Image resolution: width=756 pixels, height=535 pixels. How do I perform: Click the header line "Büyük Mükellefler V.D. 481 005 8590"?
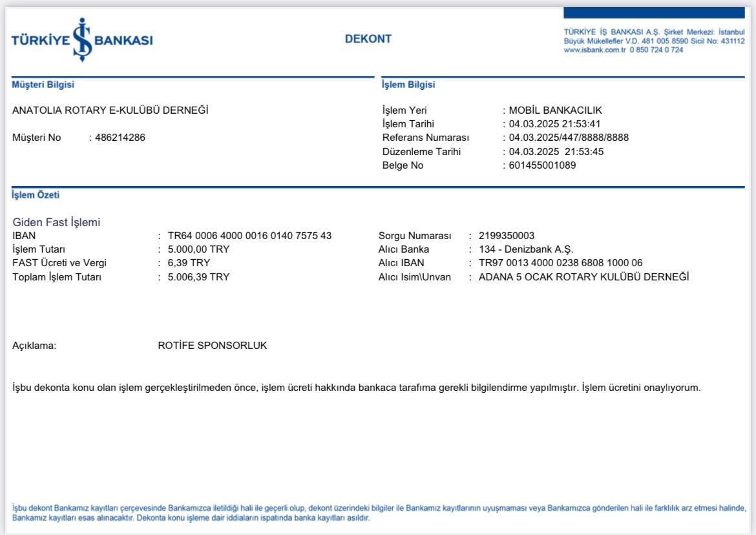click(626, 41)
